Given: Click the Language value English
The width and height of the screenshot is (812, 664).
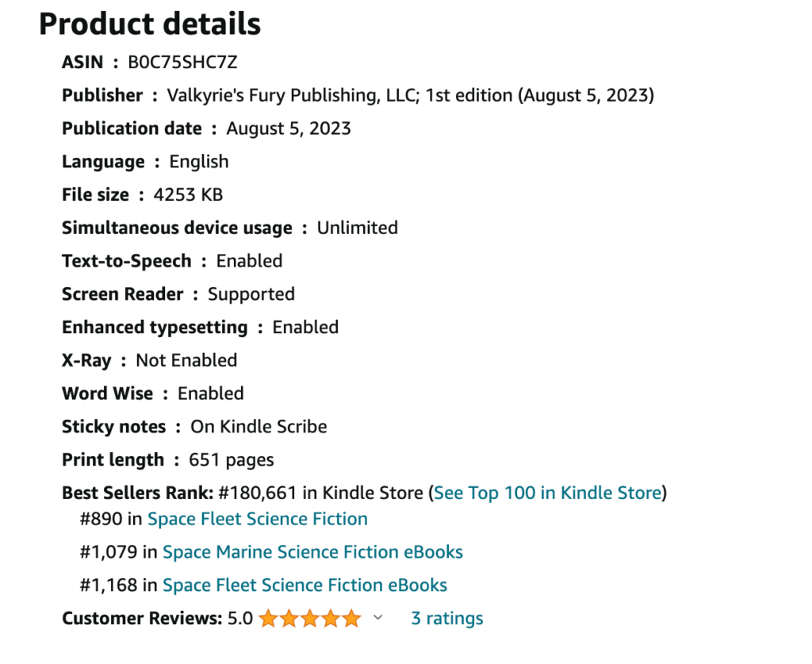Looking at the screenshot, I should click(199, 162).
